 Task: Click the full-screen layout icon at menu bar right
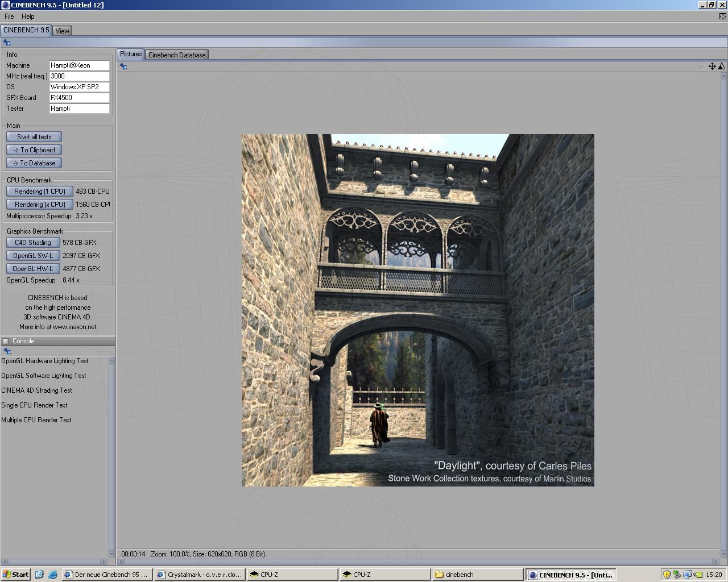click(722, 16)
